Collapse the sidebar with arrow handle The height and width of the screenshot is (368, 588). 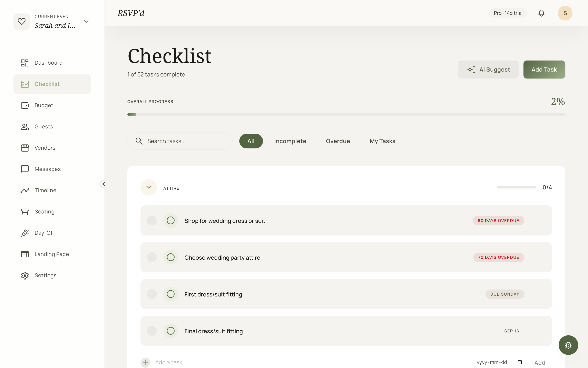(104, 184)
